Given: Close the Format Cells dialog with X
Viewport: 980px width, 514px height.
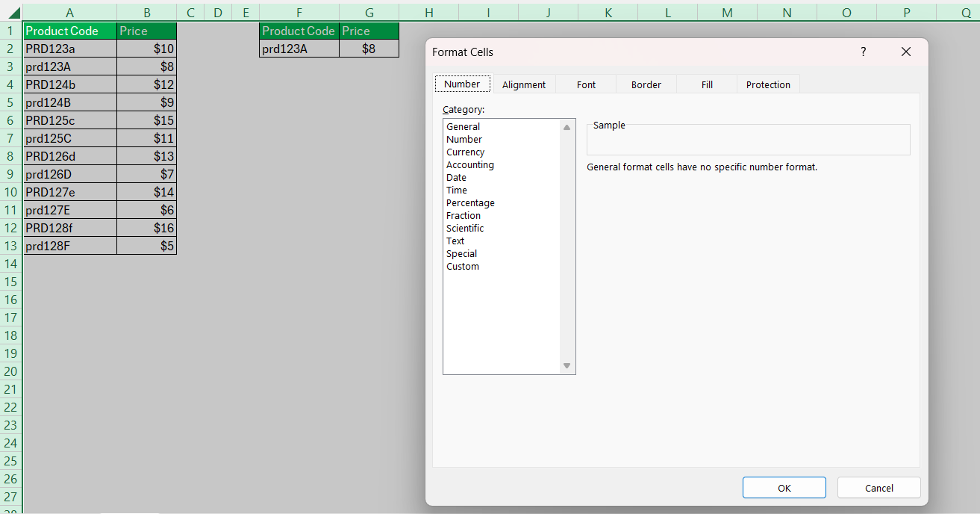Looking at the screenshot, I should [906, 52].
